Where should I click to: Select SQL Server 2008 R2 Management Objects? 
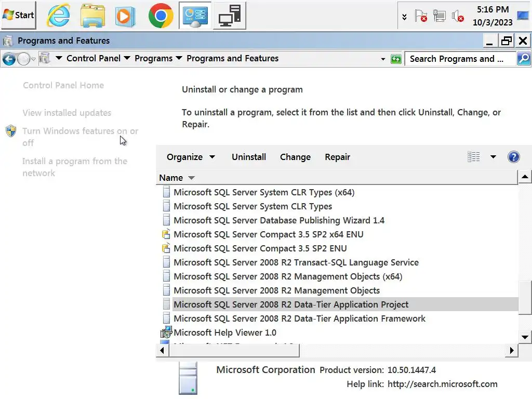276,290
